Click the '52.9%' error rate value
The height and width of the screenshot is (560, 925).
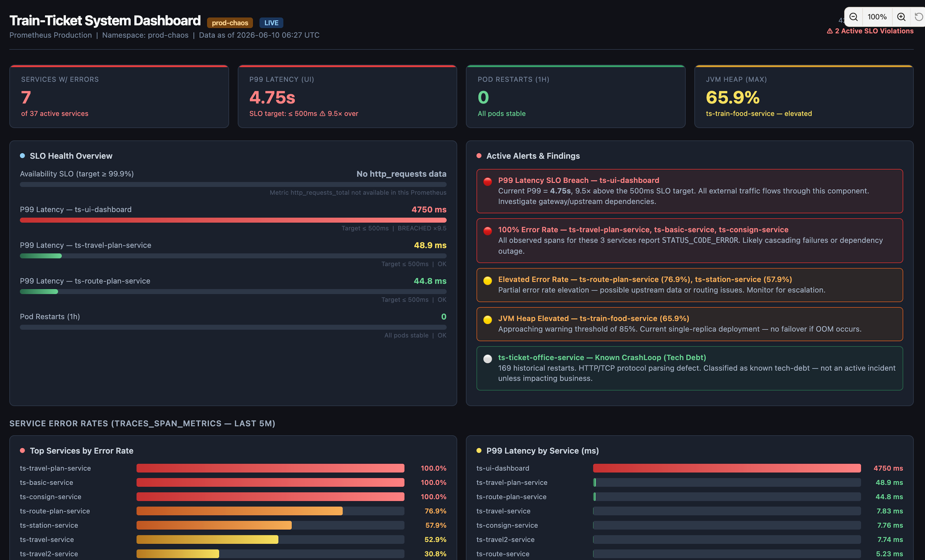(436, 539)
